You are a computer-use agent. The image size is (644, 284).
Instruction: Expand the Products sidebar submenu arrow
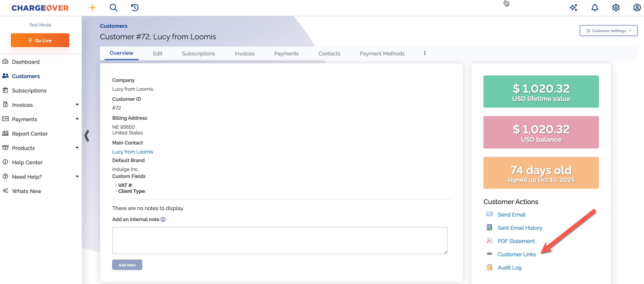(x=77, y=148)
